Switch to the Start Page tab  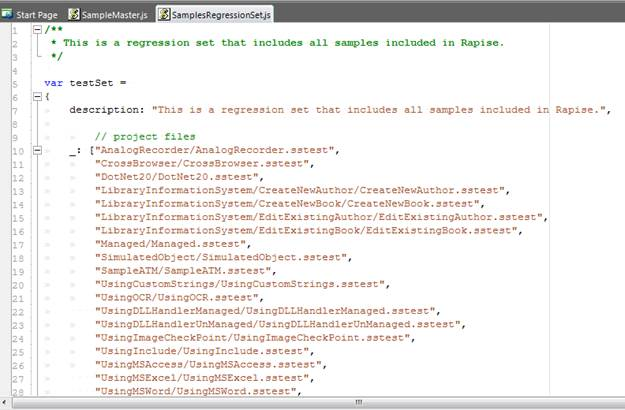point(37,15)
